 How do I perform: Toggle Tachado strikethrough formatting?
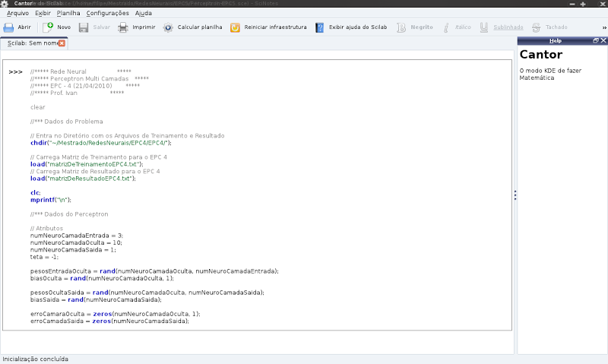(549, 27)
